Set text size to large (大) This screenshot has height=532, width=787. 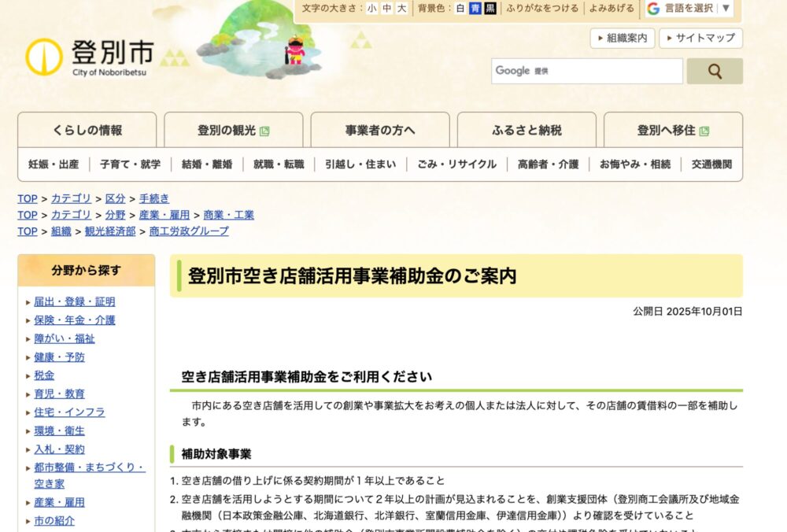click(x=401, y=9)
